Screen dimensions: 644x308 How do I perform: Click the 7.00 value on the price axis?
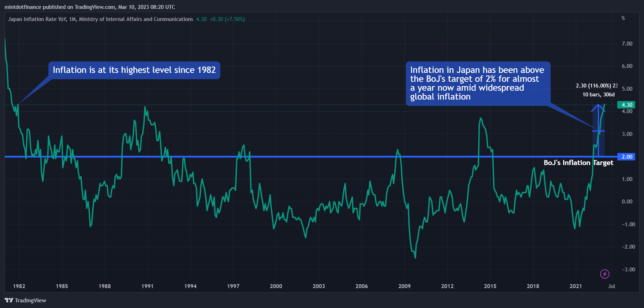coord(627,44)
